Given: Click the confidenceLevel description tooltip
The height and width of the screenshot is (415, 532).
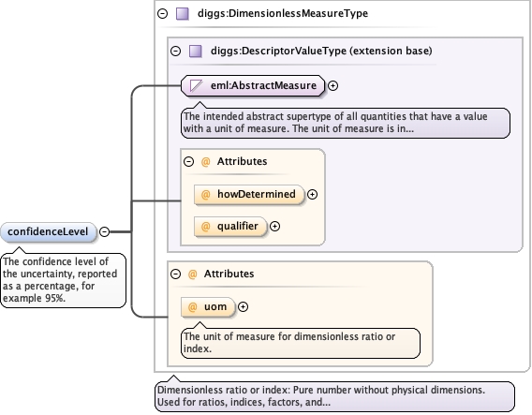Looking at the screenshot, I should pyautogui.click(x=63, y=280).
